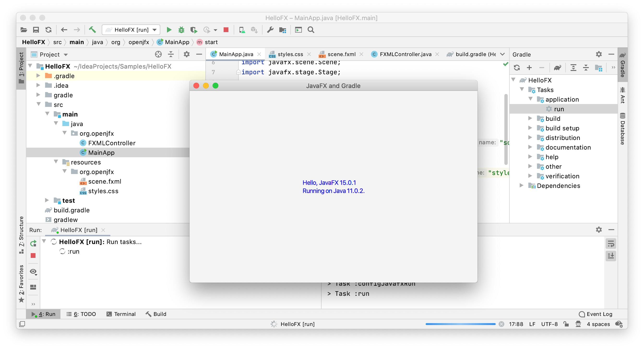Click the green Run button in toolbar
This screenshot has width=644, height=349.
click(x=169, y=30)
